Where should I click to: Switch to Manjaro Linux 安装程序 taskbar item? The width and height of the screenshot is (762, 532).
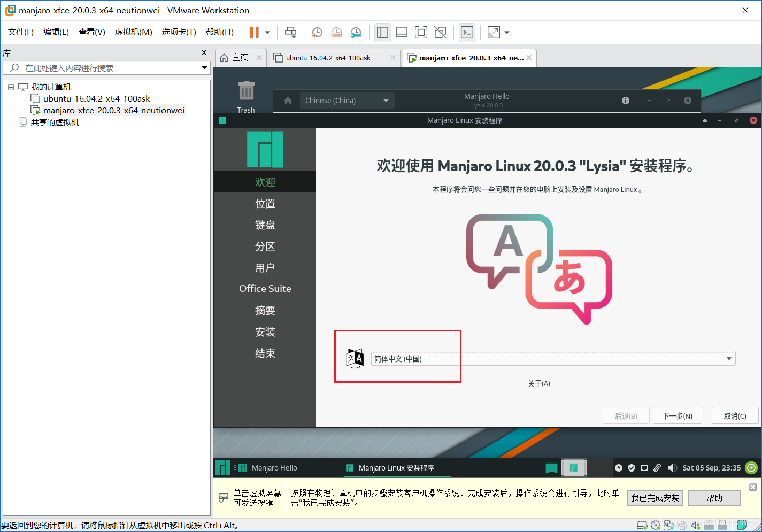tap(396, 468)
